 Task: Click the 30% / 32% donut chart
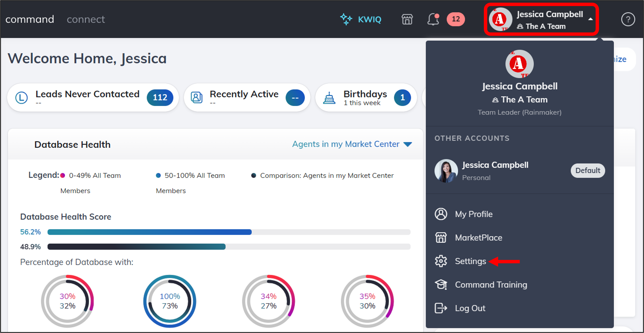(x=67, y=301)
